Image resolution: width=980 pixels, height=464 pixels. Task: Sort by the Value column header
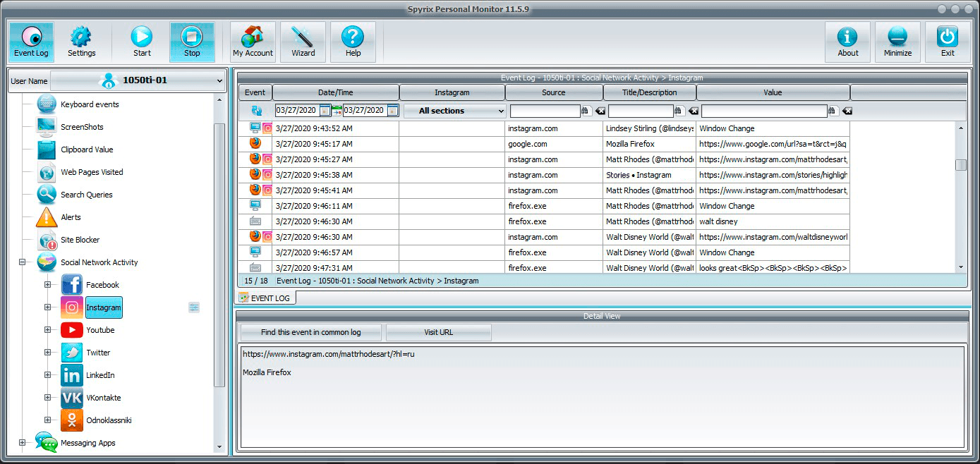[773, 92]
